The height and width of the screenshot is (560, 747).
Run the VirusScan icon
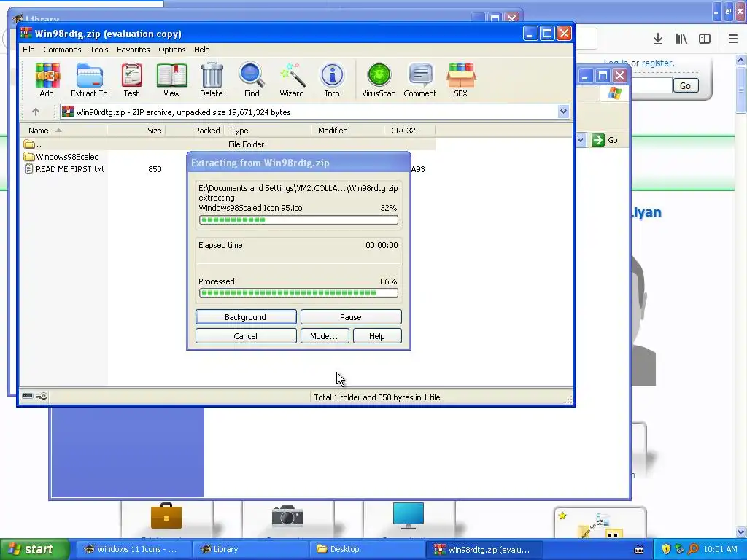379,80
